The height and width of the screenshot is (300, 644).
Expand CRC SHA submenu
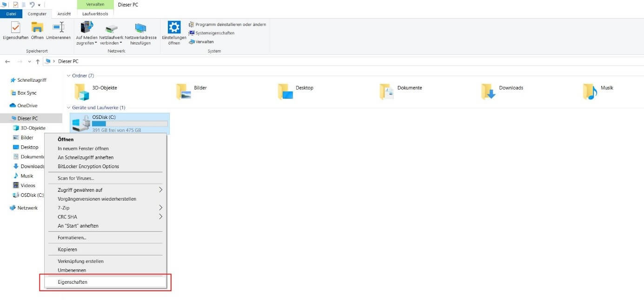click(106, 217)
